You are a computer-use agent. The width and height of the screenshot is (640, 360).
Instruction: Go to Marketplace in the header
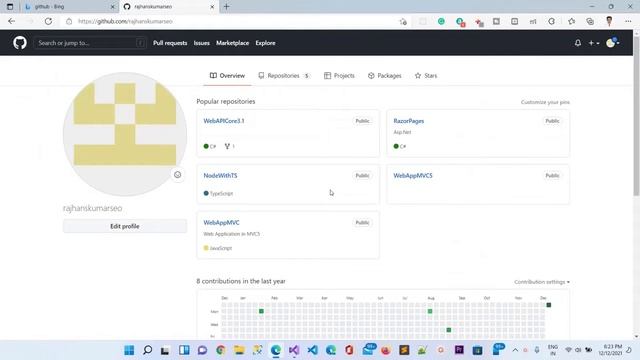[232, 43]
